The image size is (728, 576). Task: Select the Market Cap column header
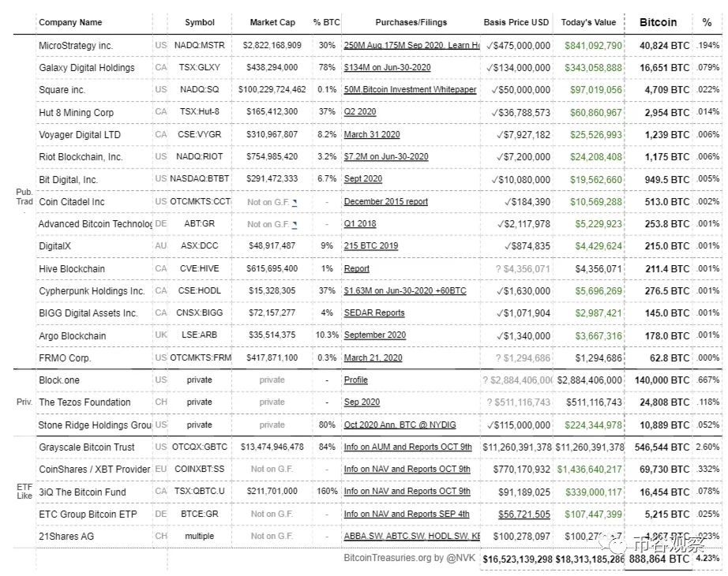coord(272,22)
